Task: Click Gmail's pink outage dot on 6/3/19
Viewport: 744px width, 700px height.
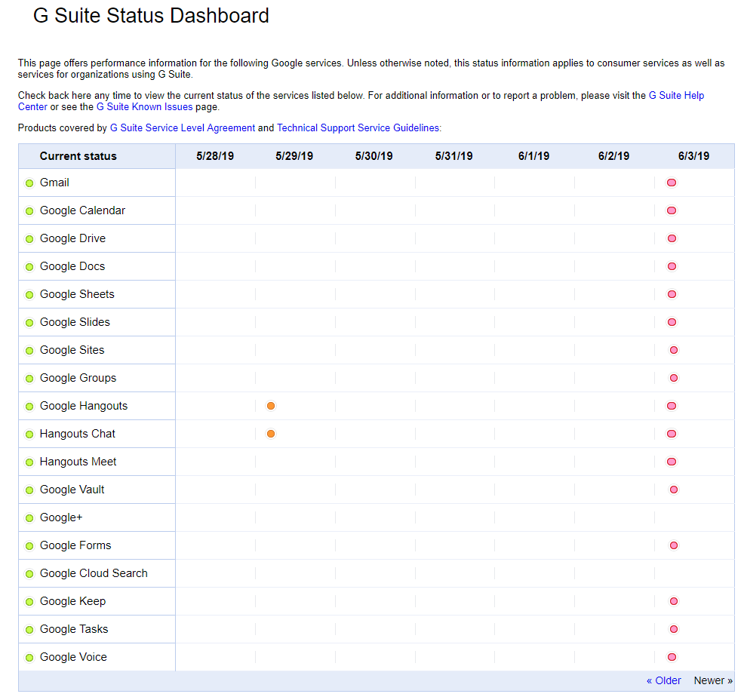Action: click(671, 183)
